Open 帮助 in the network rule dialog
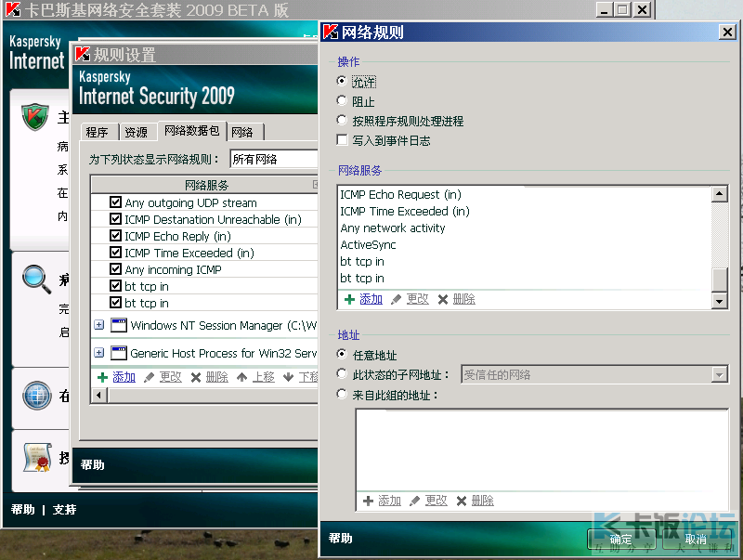This screenshot has height=560, width=743. point(341,539)
